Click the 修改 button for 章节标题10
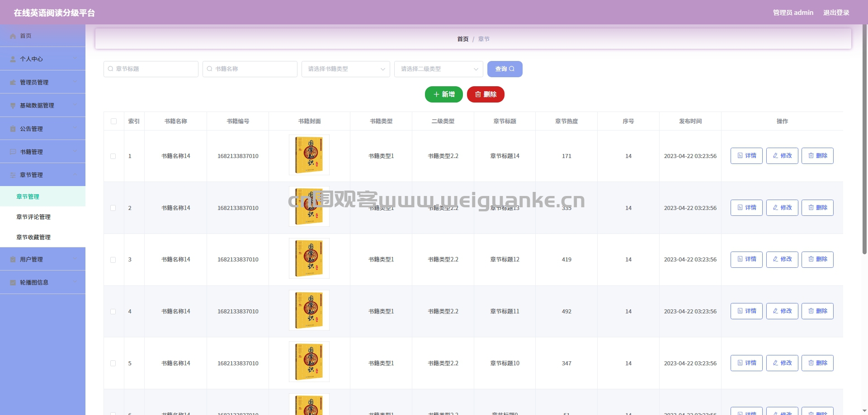 782,363
